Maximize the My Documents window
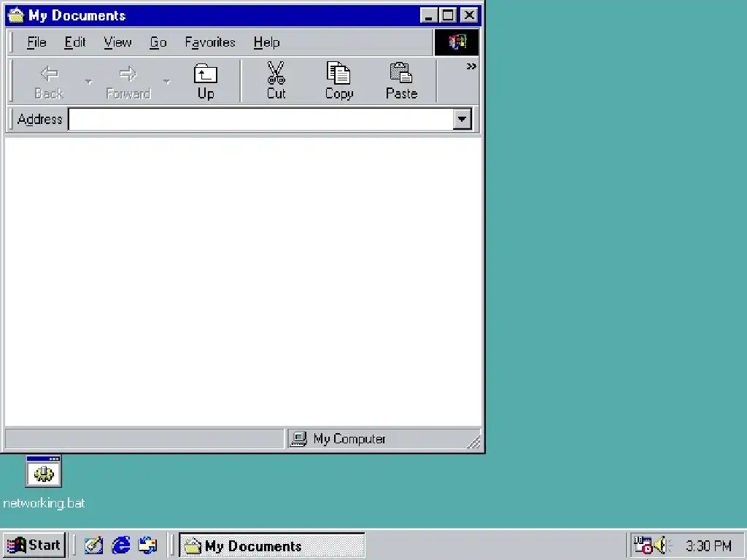This screenshot has height=560, width=747. [x=448, y=15]
